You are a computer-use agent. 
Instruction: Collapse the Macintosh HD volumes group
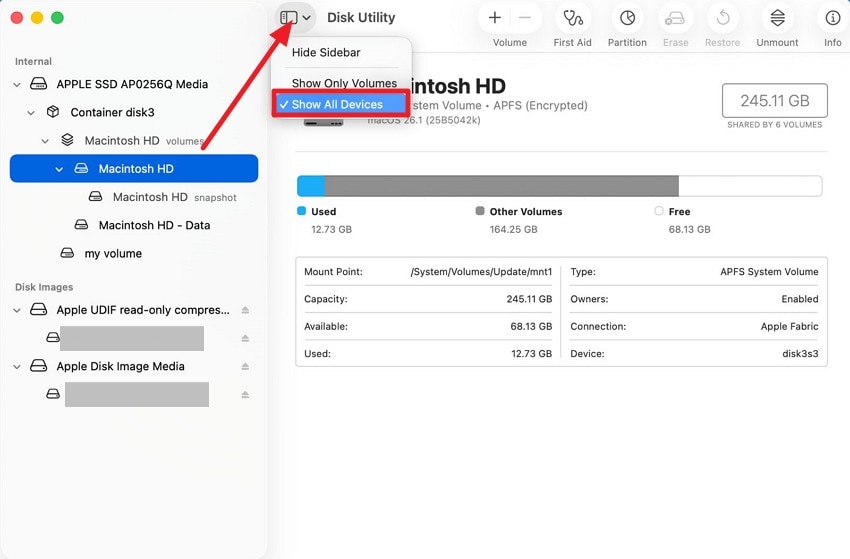45,141
